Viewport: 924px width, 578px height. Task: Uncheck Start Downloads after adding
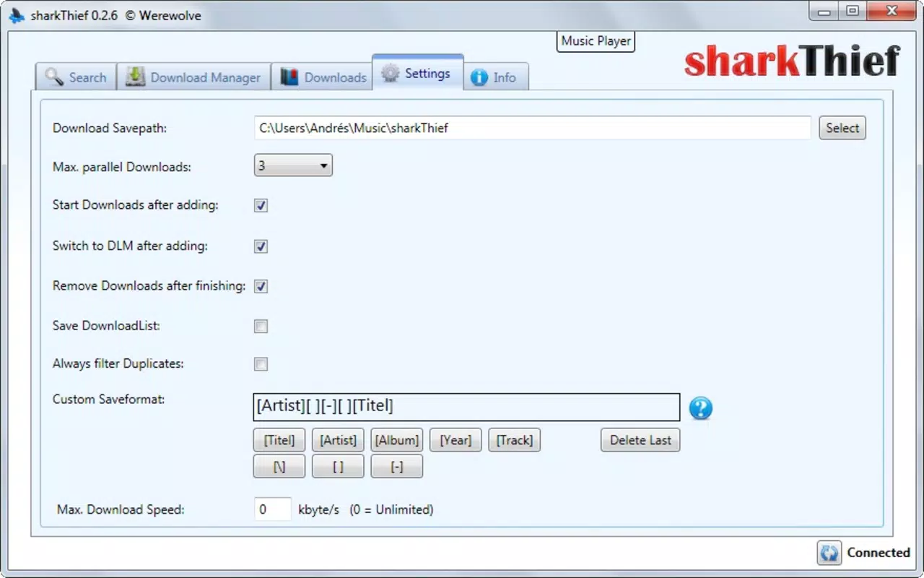(261, 205)
